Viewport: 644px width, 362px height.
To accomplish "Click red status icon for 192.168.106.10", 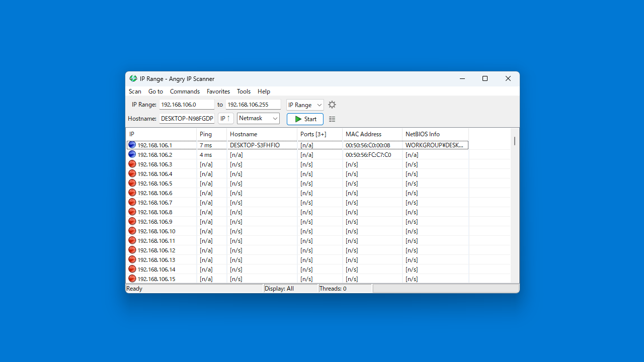I will tap(132, 231).
